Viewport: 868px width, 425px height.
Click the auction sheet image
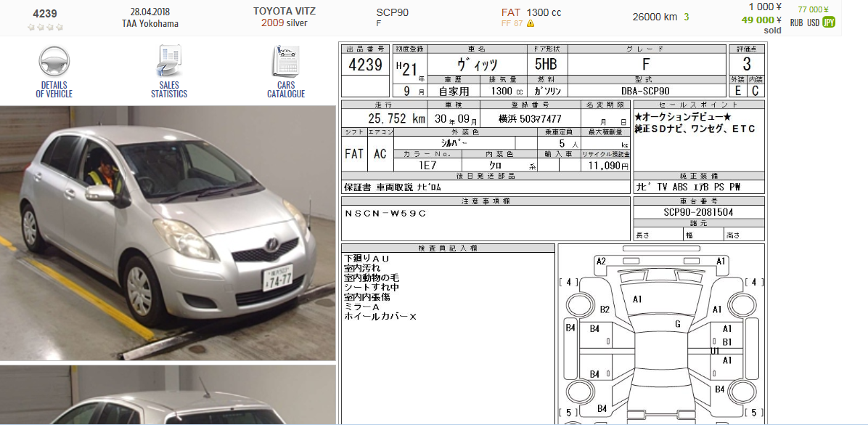pyautogui.click(x=552, y=233)
